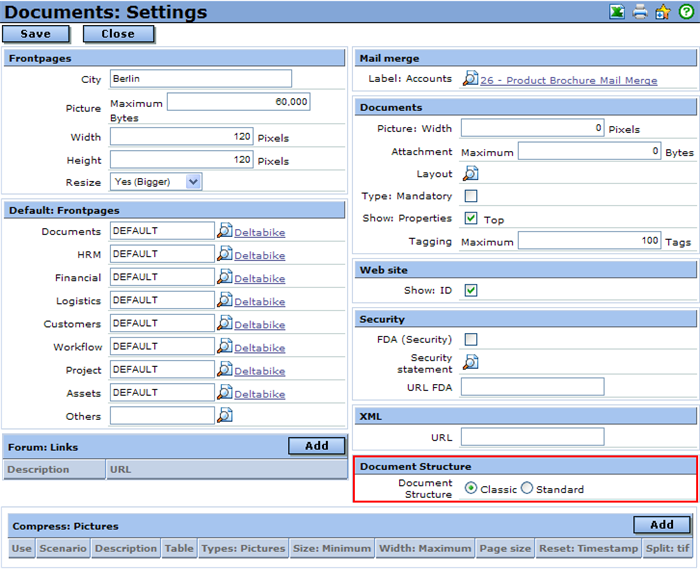
Task: Select Classic document structure
Action: coord(471,488)
